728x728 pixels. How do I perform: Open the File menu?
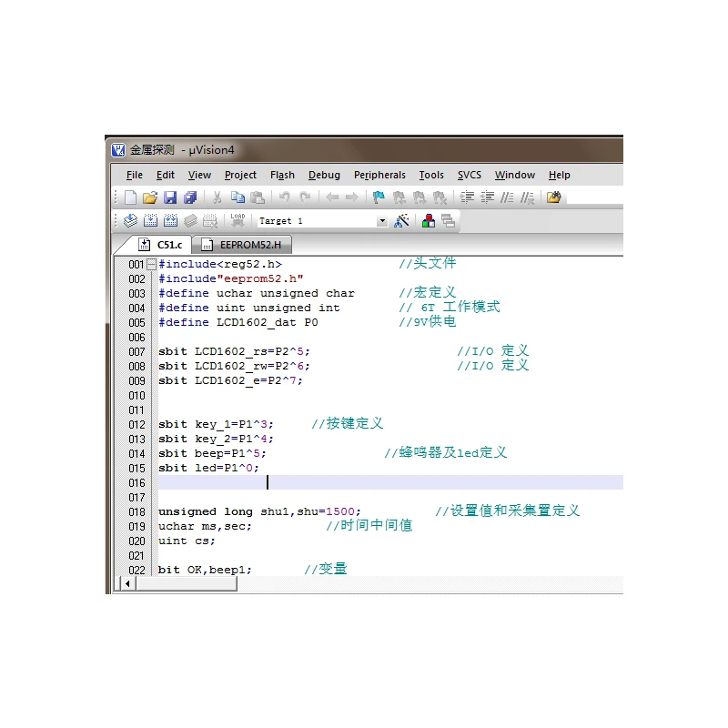[135, 175]
